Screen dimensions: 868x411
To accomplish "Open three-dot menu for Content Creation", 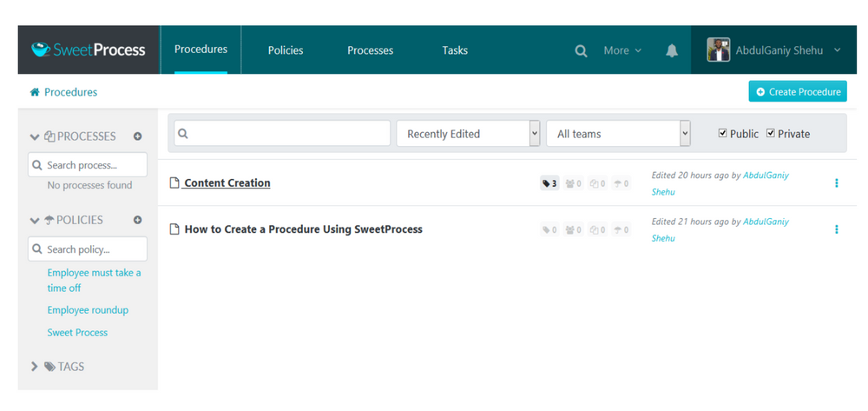I will coord(836,183).
